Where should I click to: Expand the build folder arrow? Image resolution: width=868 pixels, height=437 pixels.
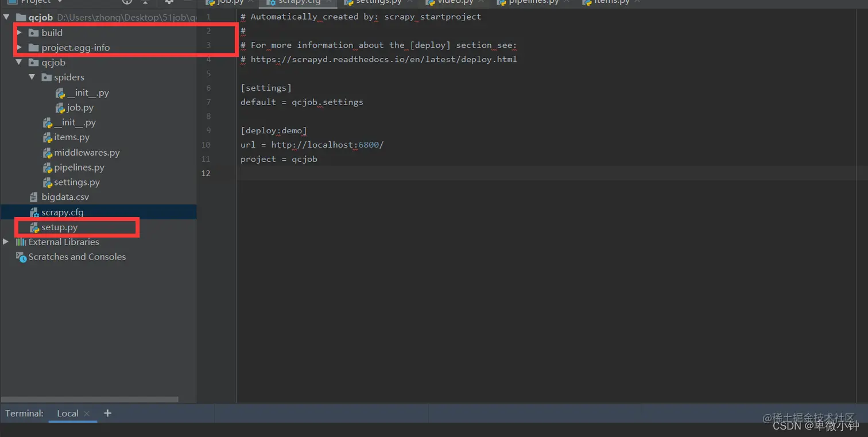click(x=19, y=33)
